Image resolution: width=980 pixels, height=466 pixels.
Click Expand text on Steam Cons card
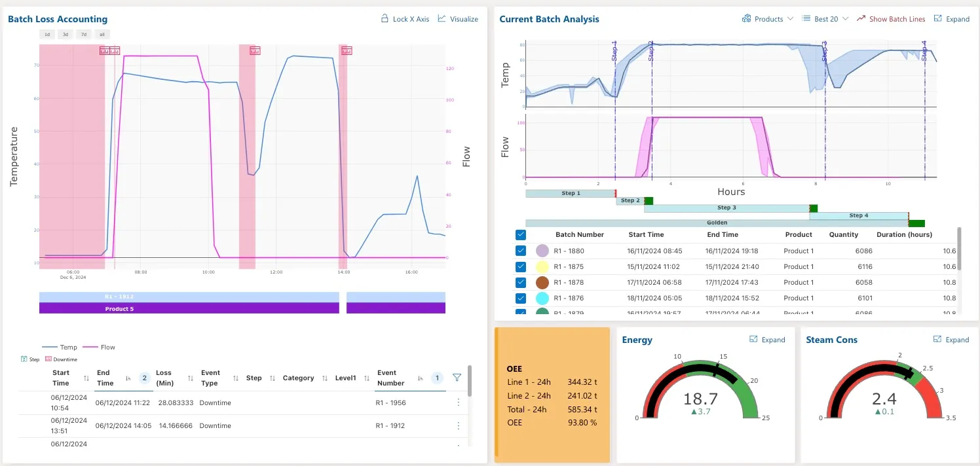click(957, 340)
